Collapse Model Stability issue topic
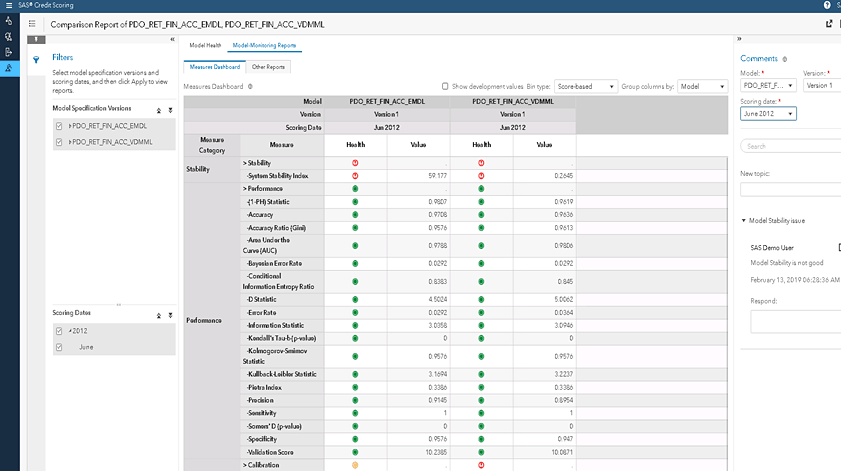The width and height of the screenshot is (841, 471). pyautogui.click(x=743, y=220)
